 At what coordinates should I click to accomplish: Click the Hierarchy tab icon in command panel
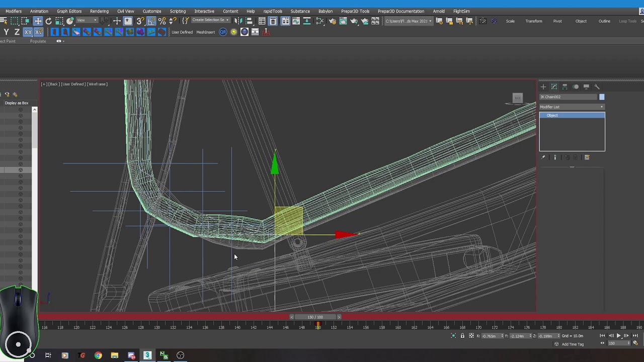[565, 86]
